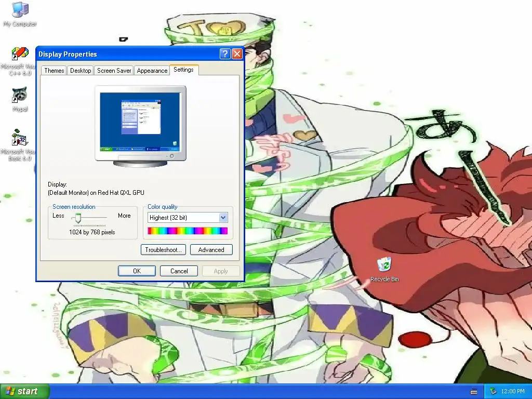The image size is (532, 399).
Task: Select the Recycle Bin desktop icon
Action: [x=384, y=270]
